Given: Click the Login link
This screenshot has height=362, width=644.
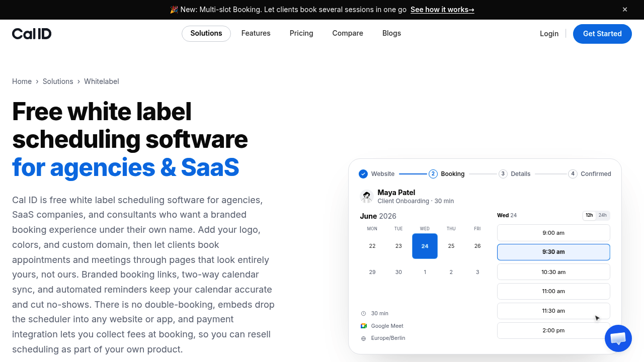Looking at the screenshot, I should (549, 34).
